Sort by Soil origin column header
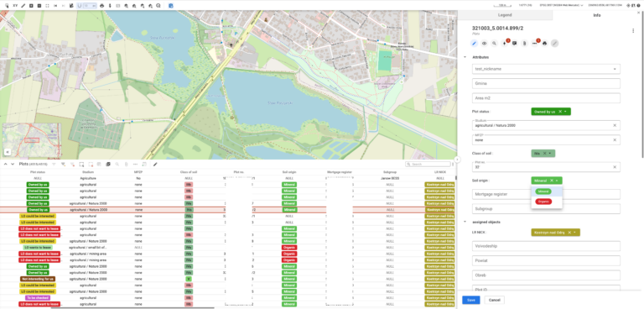644x309 pixels. [289, 172]
